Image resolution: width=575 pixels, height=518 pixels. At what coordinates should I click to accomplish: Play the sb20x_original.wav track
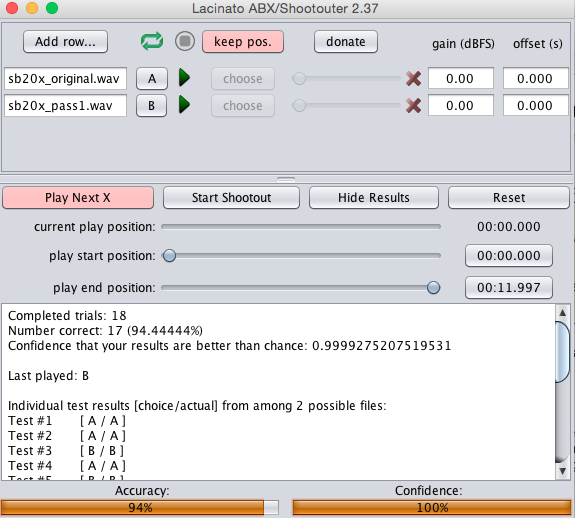184,78
